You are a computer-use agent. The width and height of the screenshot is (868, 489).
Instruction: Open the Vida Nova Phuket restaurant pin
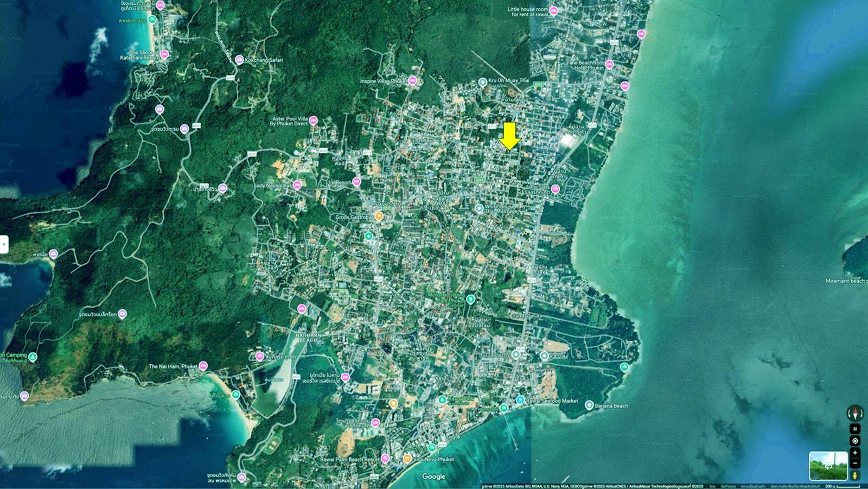pos(407,459)
